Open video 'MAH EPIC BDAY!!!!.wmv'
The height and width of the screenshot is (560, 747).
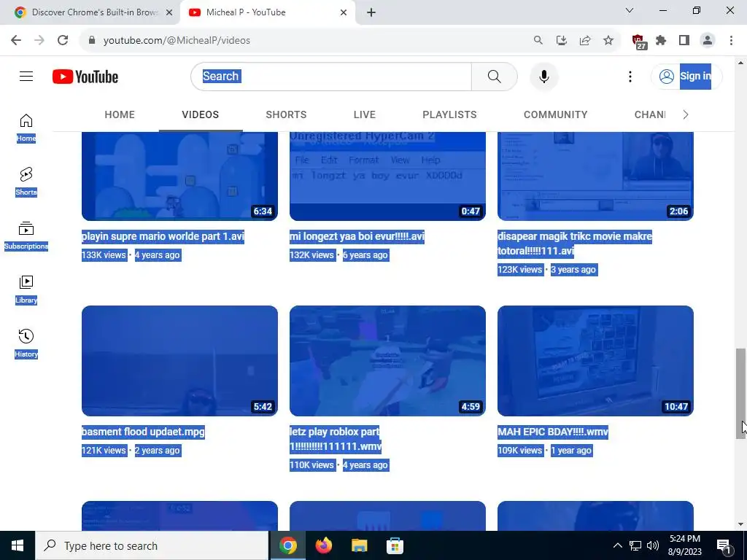pyautogui.click(x=553, y=432)
